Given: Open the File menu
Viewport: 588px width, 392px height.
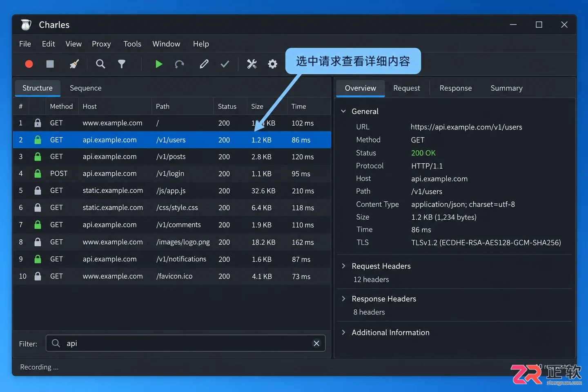Looking at the screenshot, I should (25, 44).
